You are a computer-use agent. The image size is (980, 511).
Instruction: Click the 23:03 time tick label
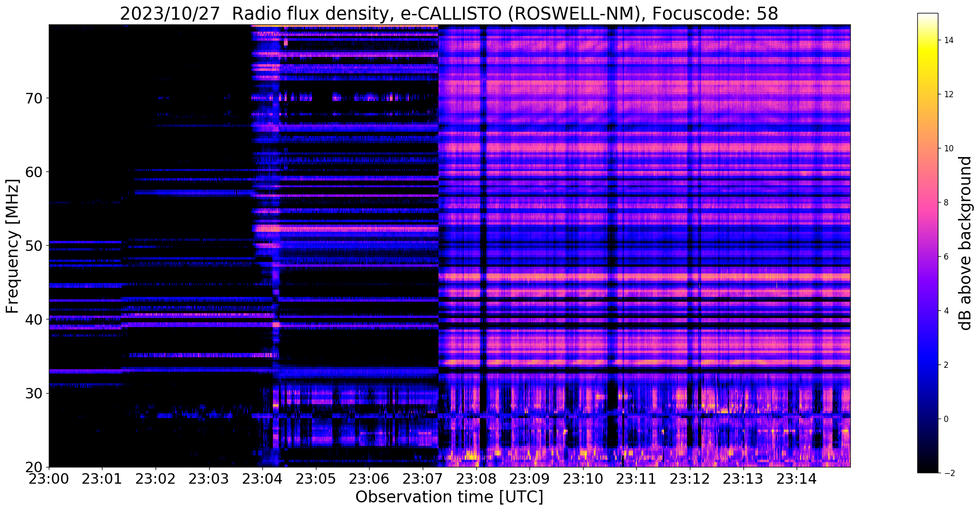[x=209, y=478]
